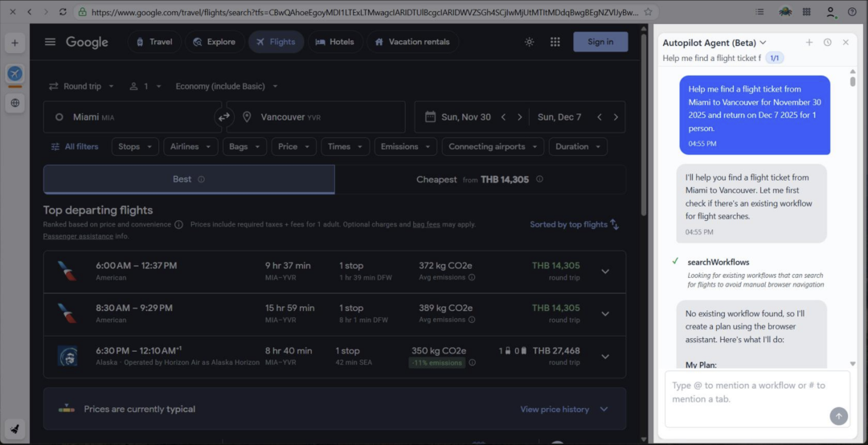The image size is (868, 445).
Task: Open the Passenger assistance link
Action: coord(78,236)
